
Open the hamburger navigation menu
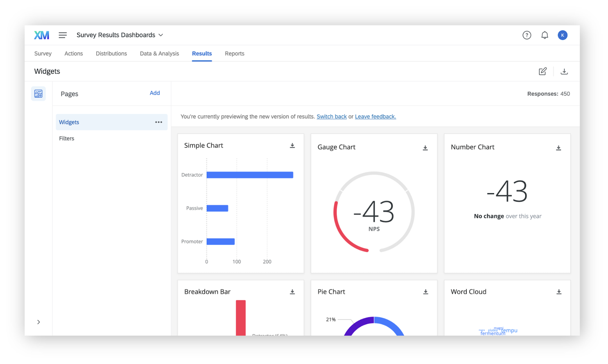[x=62, y=35]
